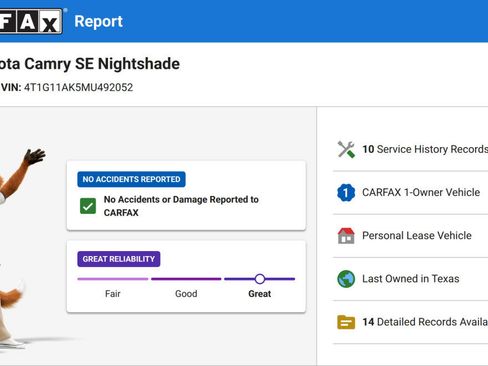Click the globe Last Owned icon
488x366 pixels.
[346, 279]
